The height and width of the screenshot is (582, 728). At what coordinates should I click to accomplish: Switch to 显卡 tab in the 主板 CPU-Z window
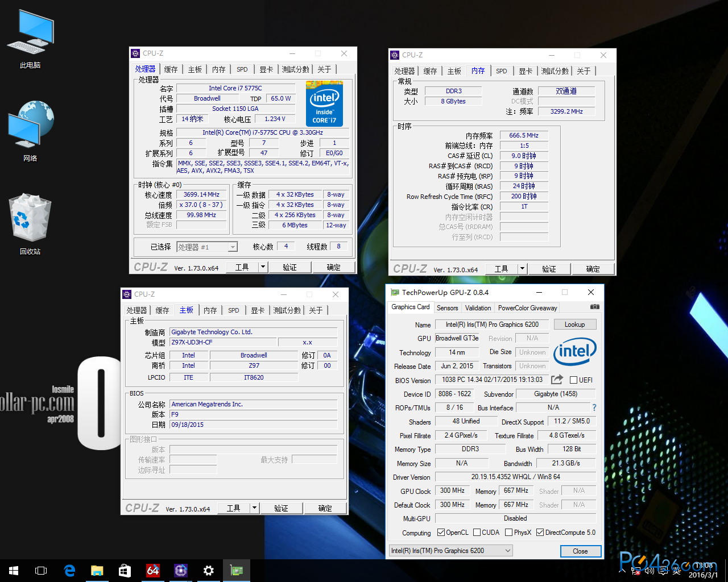258,310
